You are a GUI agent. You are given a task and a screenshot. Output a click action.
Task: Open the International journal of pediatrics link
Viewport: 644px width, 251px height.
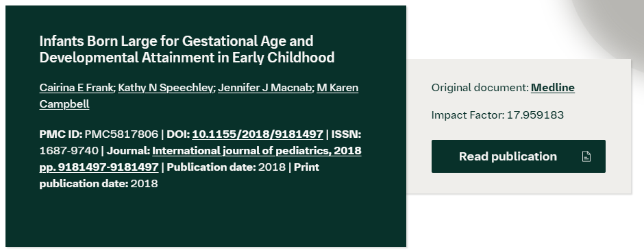point(201,159)
